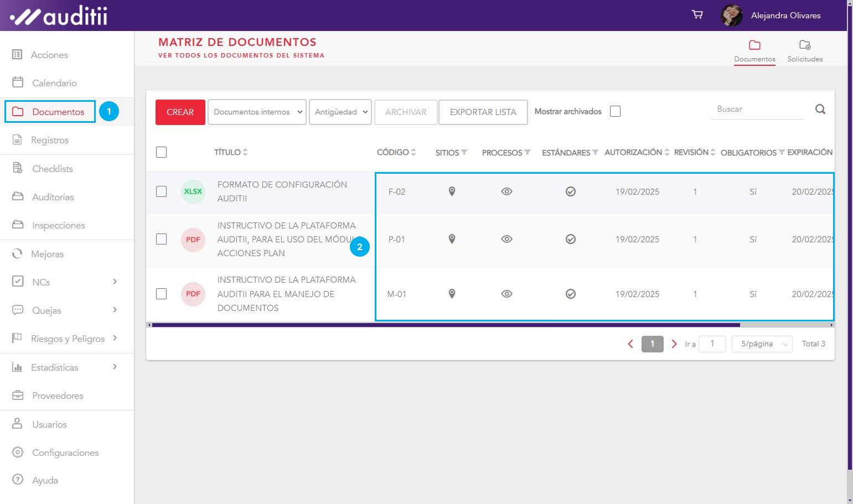Click the Buscar search field
853x504 pixels.
click(x=757, y=110)
